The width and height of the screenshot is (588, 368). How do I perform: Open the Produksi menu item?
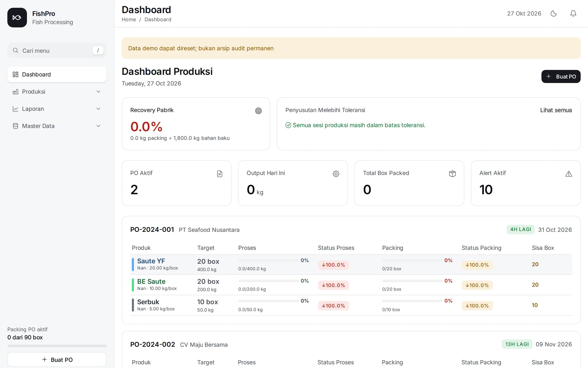pos(57,92)
